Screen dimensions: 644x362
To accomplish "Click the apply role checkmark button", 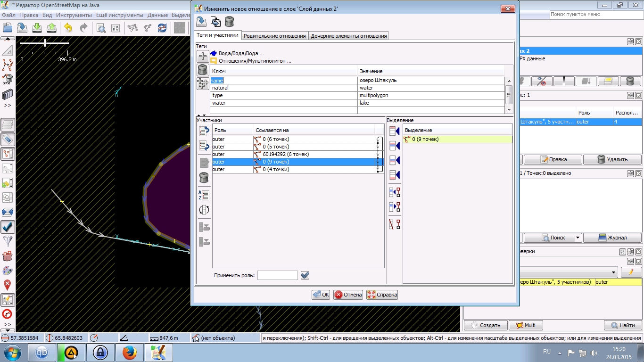I will click(305, 275).
